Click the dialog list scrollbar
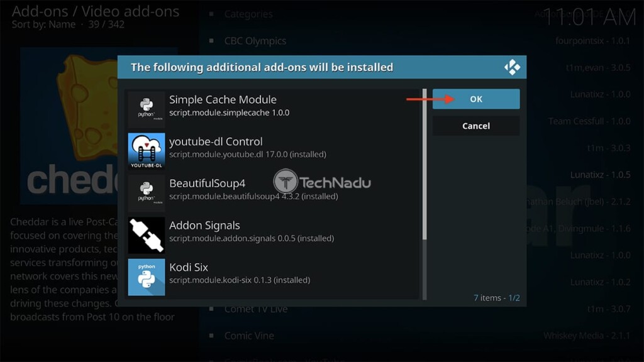 pos(425,194)
